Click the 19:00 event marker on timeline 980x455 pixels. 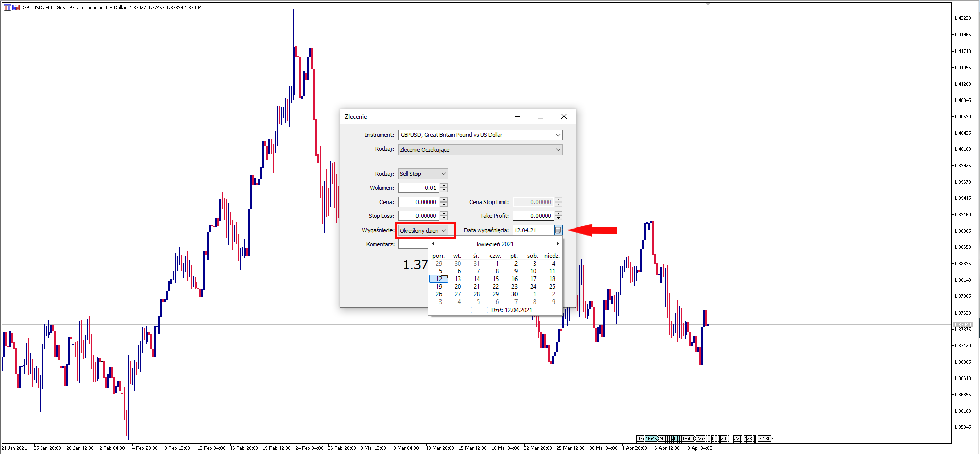point(688,439)
